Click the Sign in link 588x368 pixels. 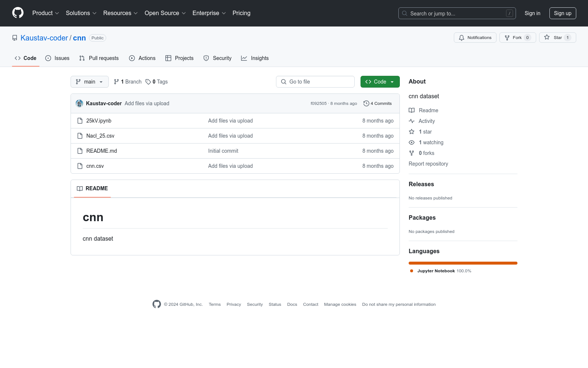click(533, 13)
